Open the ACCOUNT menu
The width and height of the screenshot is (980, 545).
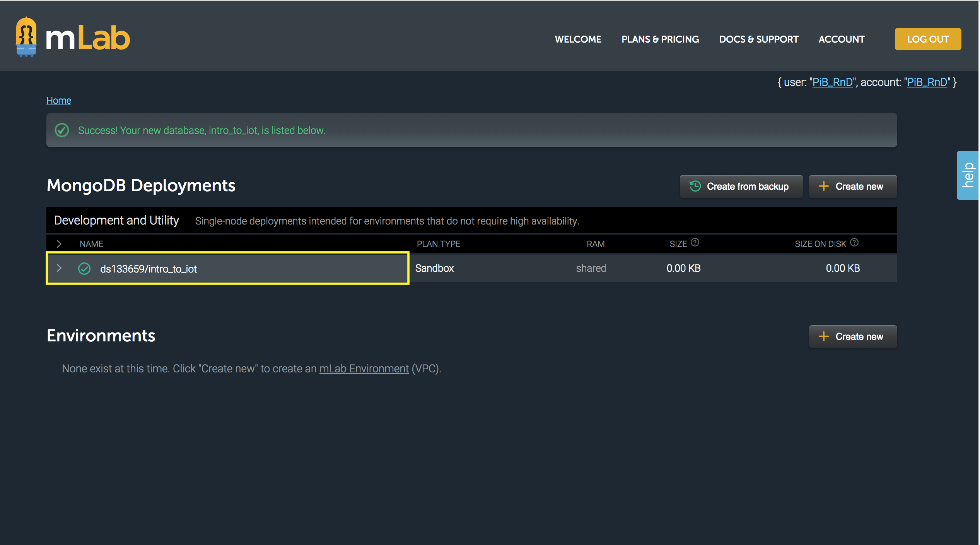click(x=841, y=39)
